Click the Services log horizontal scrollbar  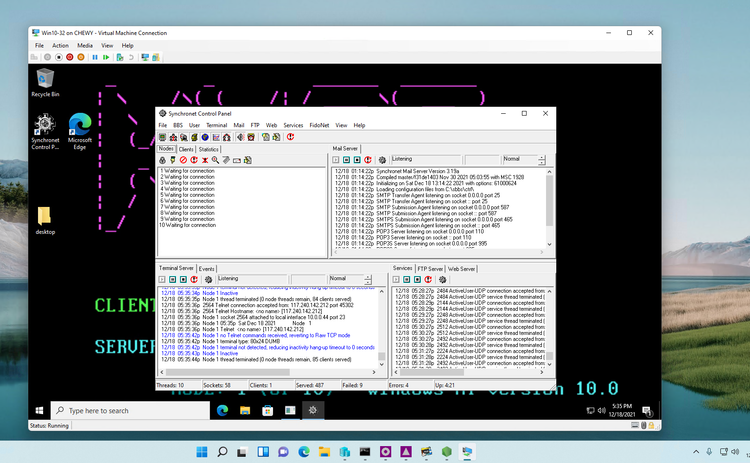469,372
